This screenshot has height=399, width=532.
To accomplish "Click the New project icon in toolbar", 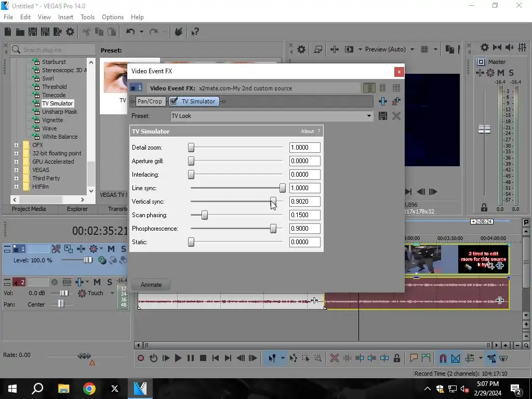I will 8,32.
